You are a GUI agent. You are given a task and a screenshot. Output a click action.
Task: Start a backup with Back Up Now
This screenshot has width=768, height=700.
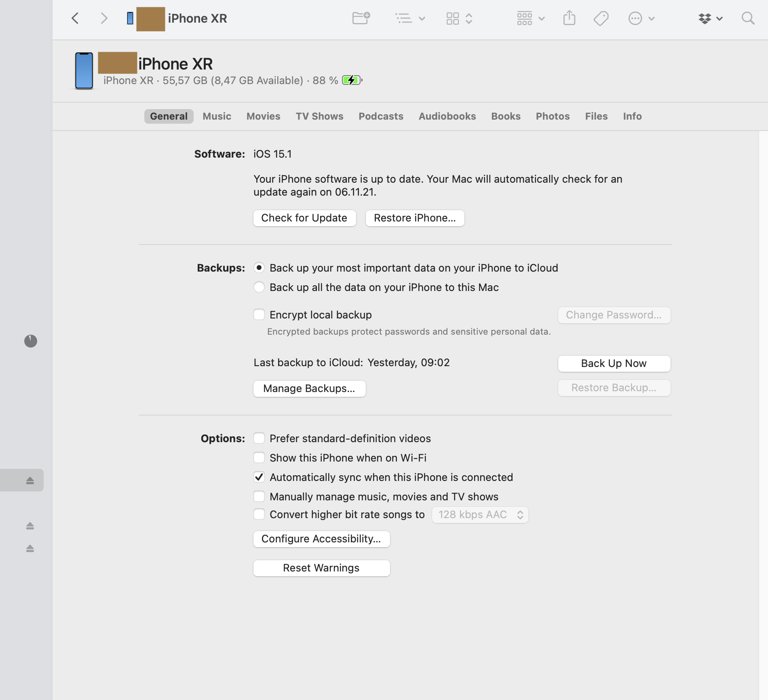coord(614,363)
